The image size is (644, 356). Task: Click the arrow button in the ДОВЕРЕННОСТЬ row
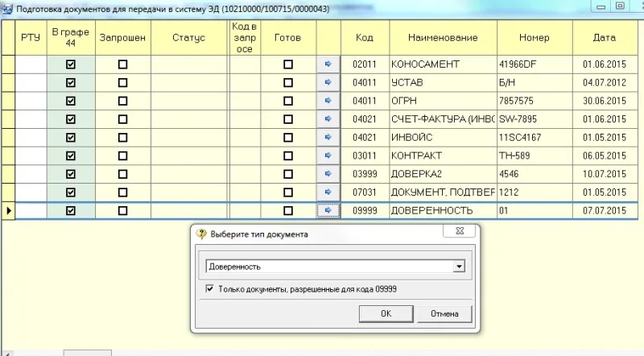pyautogui.click(x=328, y=210)
